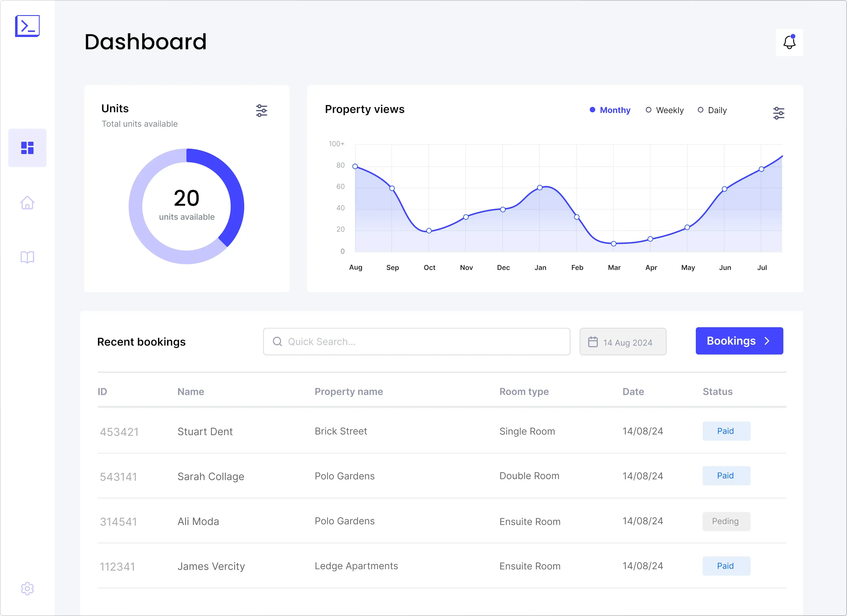Click the Property views heading
This screenshot has height=616, width=847.
coord(365,109)
